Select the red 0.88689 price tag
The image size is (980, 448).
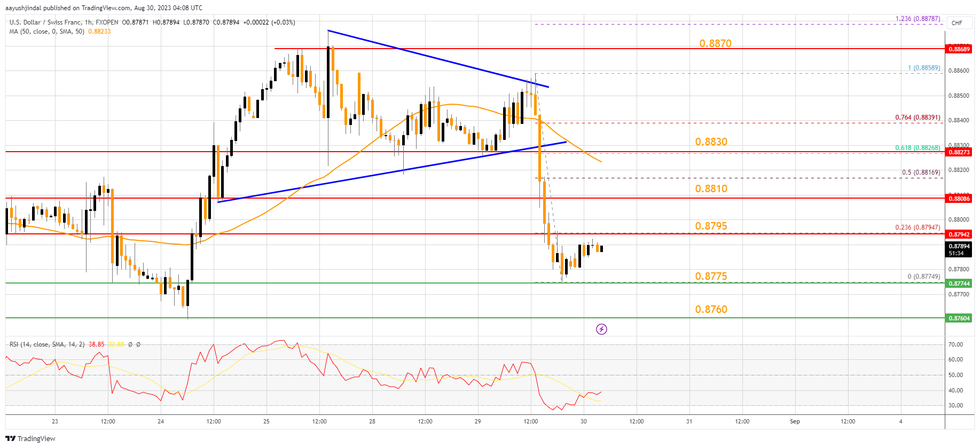[x=959, y=49]
